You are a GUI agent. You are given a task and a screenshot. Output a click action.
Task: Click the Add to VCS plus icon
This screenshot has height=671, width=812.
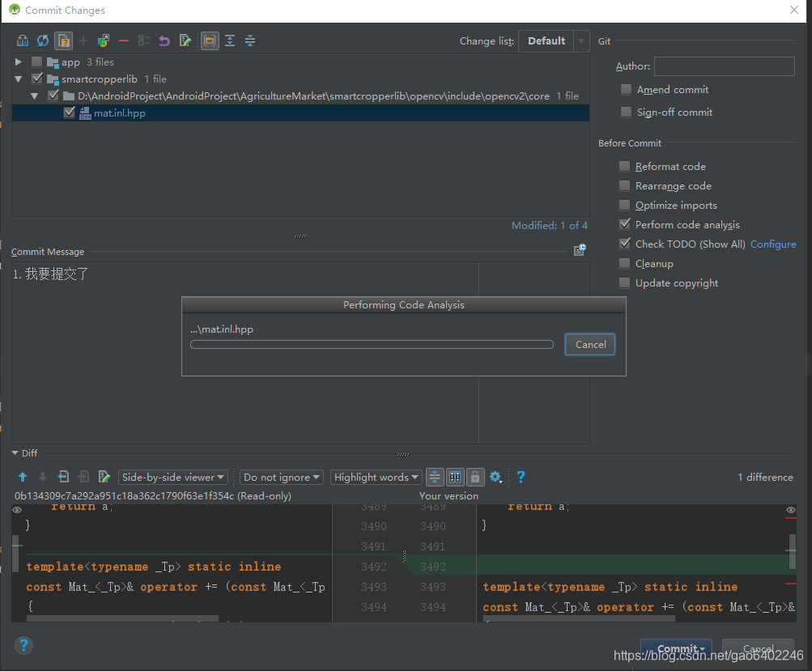83,41
